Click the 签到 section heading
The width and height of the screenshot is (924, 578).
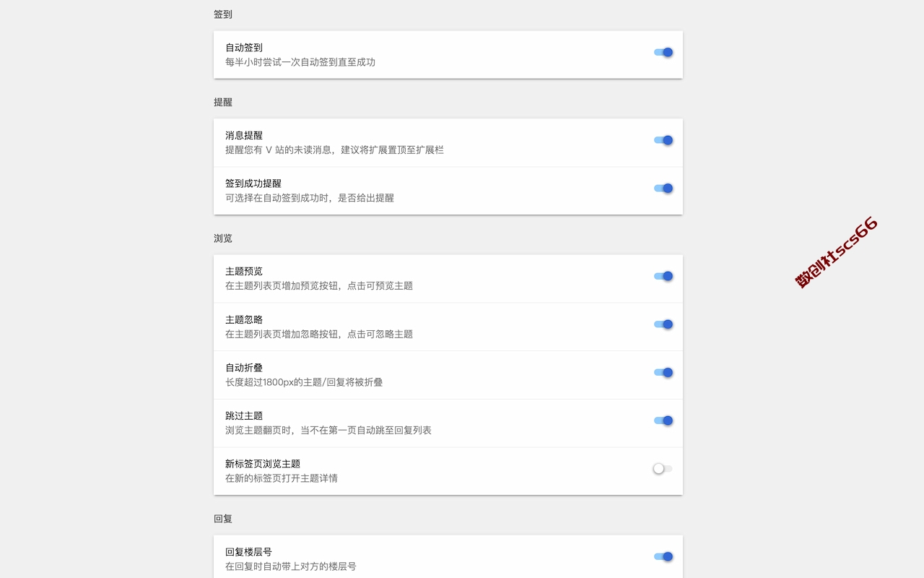click(223, 14)
